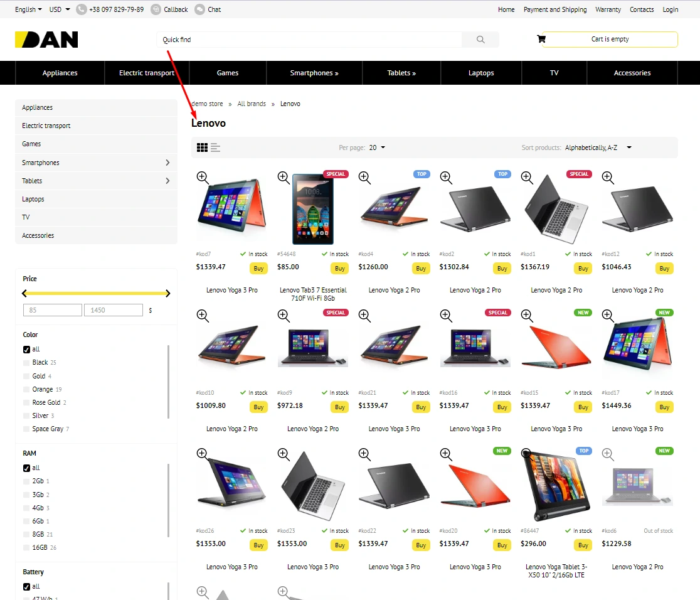Open the All brands breadcrumb link
The height and width of the screenshot is (600, 700).
pyautogui.click(x=251, y=104)
